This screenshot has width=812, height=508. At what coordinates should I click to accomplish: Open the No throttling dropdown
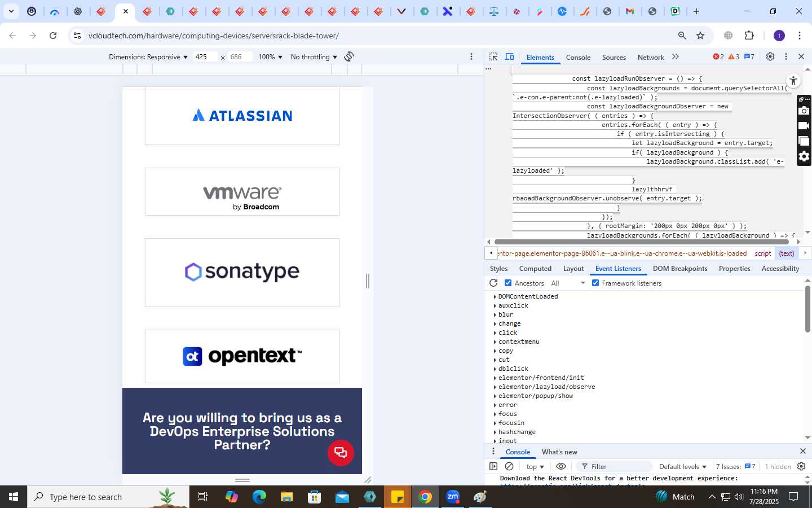coord(314,57)
